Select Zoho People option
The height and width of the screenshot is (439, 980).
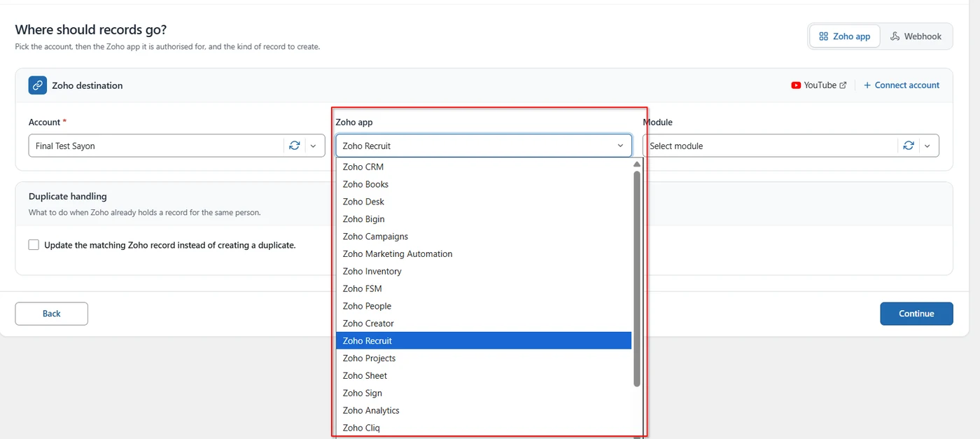tap(484, 306)
